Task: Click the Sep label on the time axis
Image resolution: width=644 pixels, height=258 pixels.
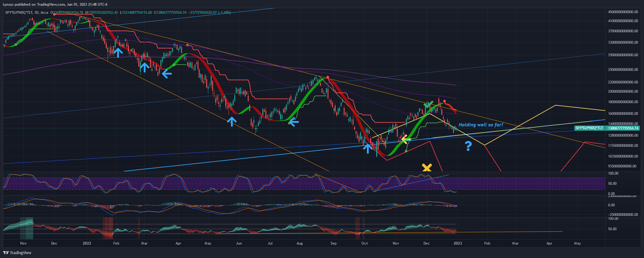Action: [x=334, y=243]
